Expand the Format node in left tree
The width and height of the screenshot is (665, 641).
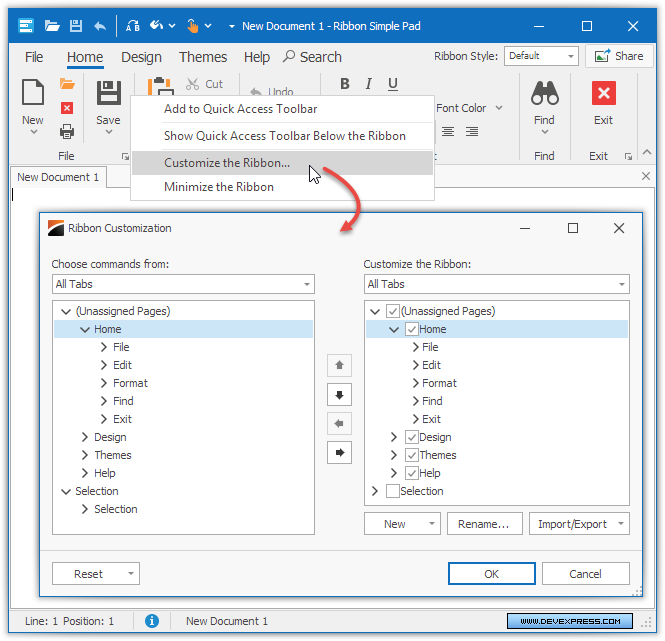click(104, 383)
